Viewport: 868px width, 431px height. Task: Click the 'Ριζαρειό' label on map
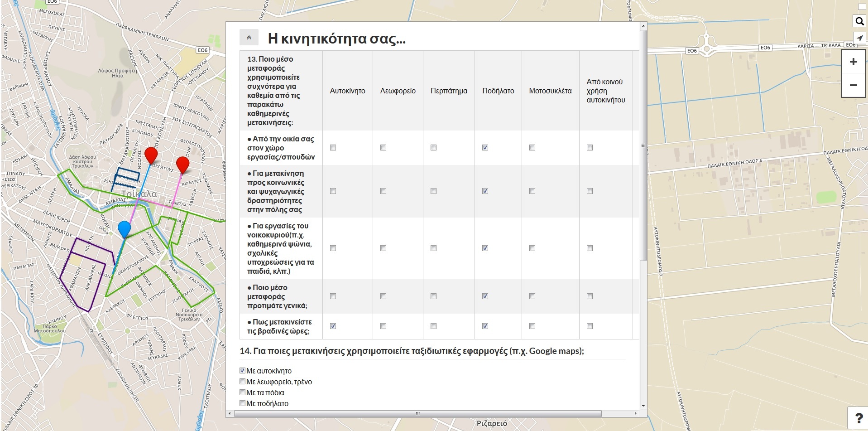point(492,423)
